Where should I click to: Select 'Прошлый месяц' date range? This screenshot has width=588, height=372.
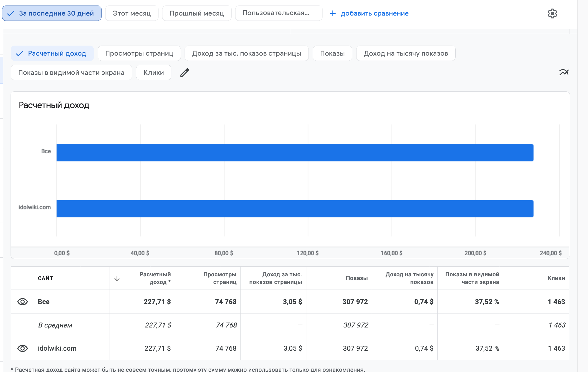(196, 13)
